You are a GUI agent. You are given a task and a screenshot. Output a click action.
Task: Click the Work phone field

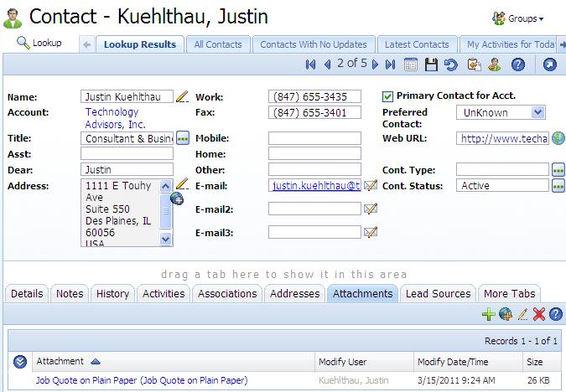(x=314, y=96)
